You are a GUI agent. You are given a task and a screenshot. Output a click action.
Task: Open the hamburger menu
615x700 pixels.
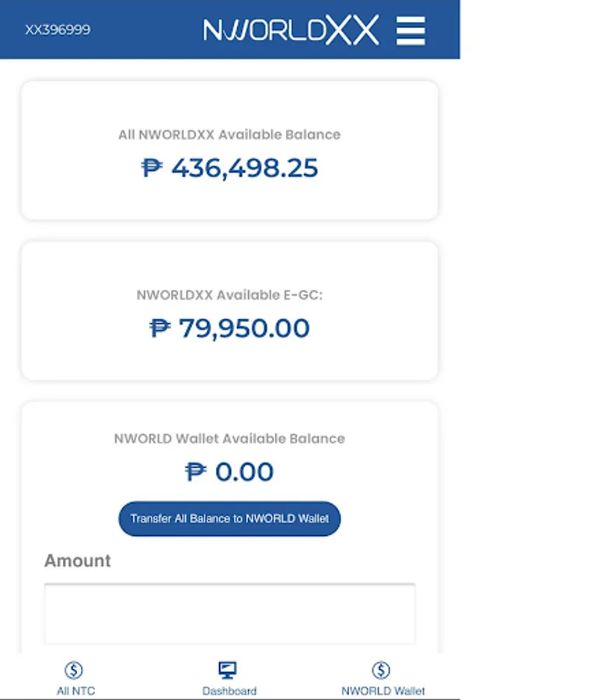(411, 30)
